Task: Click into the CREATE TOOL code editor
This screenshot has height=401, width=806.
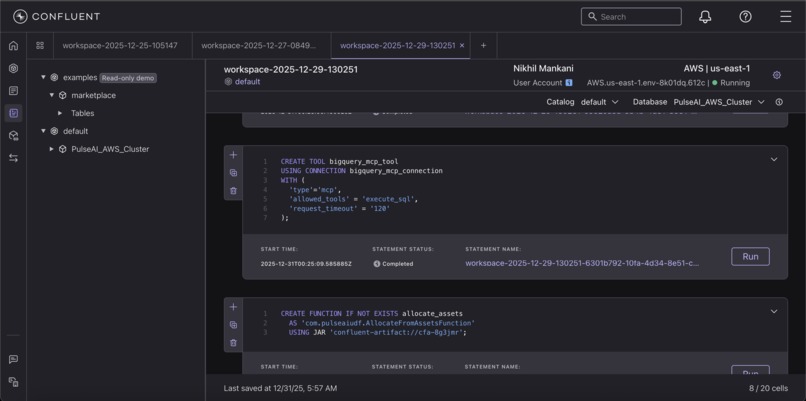Action: 514,190
